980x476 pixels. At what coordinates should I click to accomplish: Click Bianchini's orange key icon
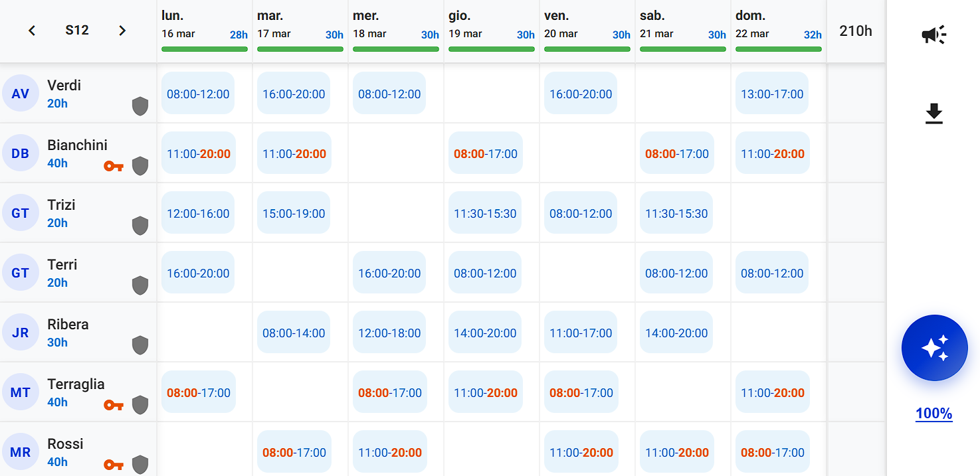coord(114,166)
